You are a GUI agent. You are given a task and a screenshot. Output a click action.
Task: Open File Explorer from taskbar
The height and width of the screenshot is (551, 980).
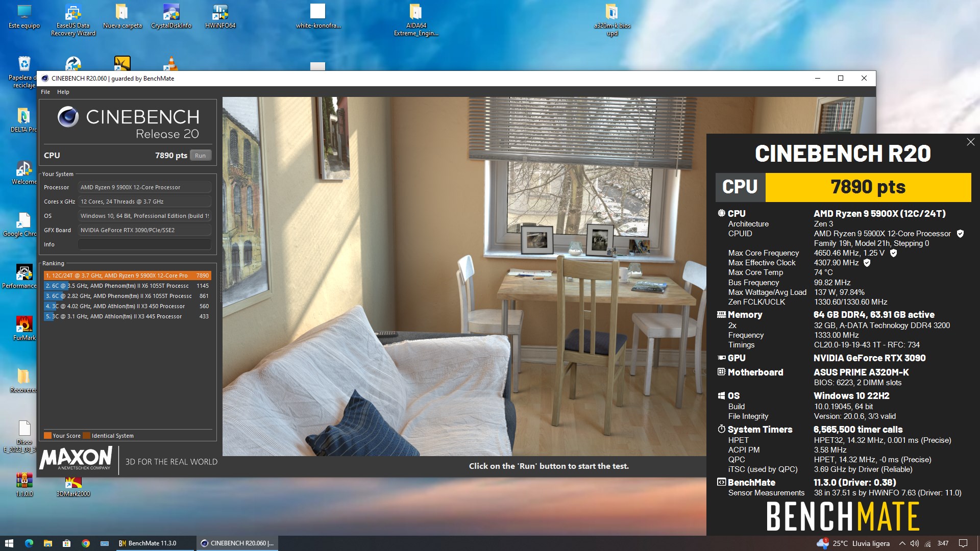pyautogui.click(x=47, y=543)
